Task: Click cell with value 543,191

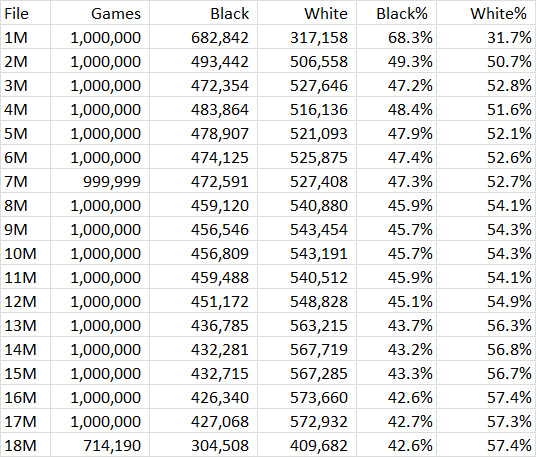Action: 307,253
